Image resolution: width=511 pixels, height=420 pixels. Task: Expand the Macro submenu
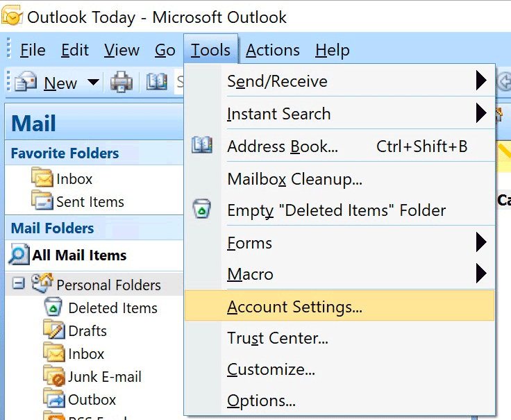[481, 274]
